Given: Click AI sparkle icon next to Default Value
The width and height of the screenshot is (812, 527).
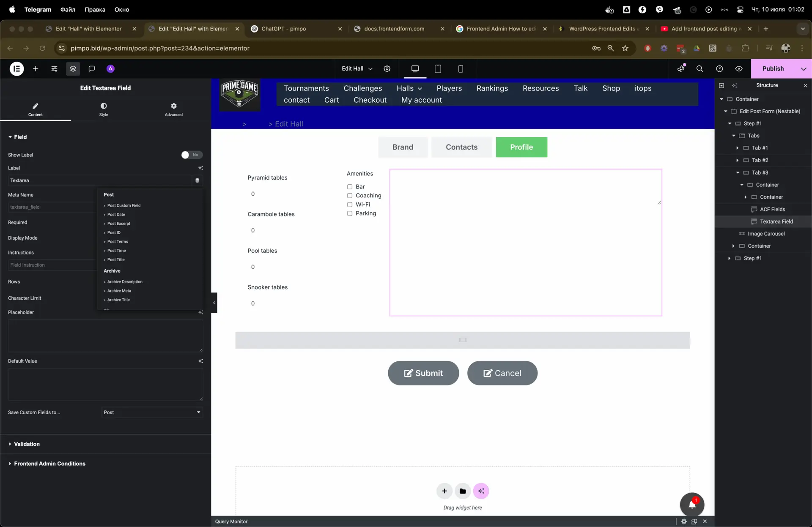Looking at the screenshot, I should pos(200,361).
